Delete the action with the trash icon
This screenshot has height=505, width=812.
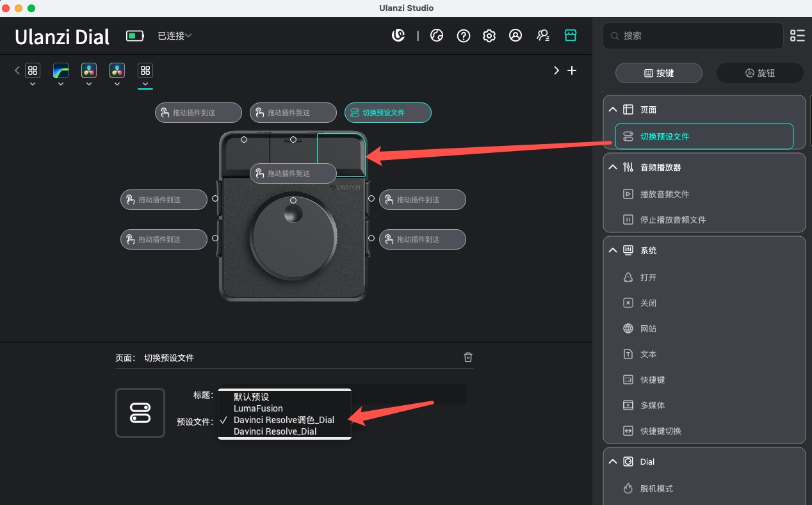coord(468,357)
